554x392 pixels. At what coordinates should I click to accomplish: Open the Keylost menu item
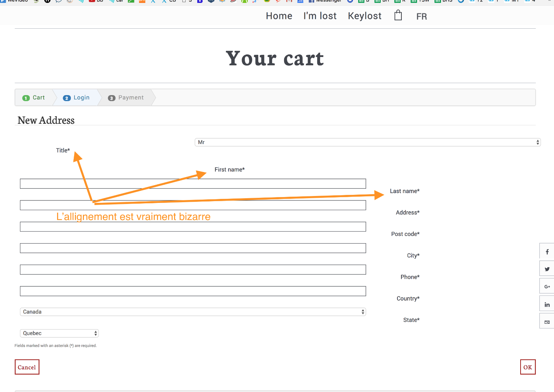[x=365, y=16]
